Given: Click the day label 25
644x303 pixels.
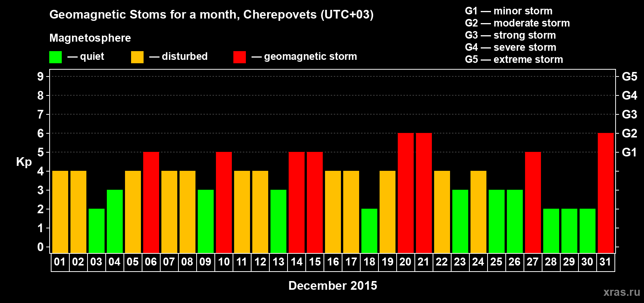Looking at the screenshot, I should [x=496, y=262].
